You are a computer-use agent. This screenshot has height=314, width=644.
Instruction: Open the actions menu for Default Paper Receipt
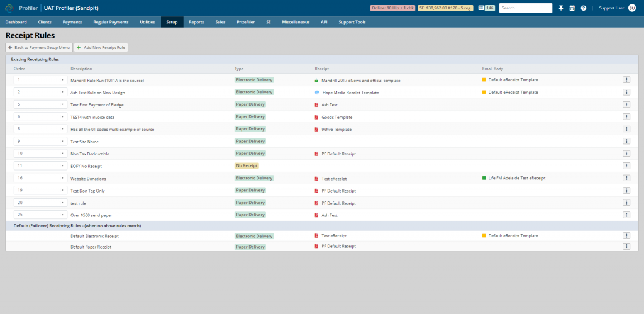(x=626, y=246)
